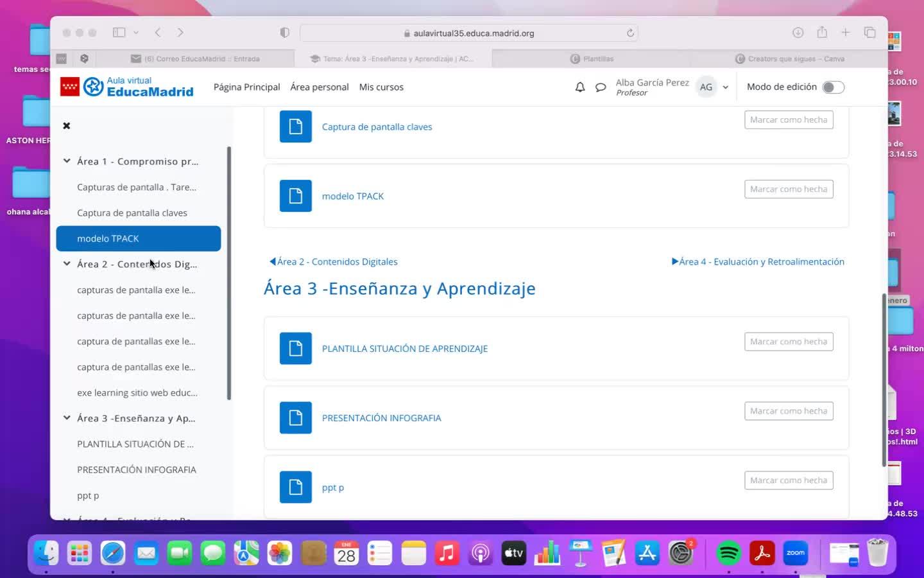Open the user menu dropdown arrow
Viewport: 924px width, 578px height.
click(x=726, y=87)
